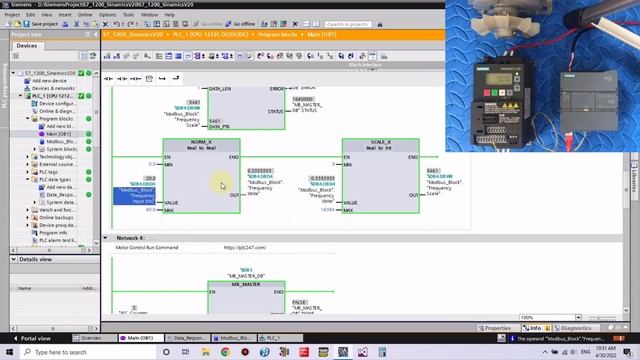The width and height of the screenshot is (640, 360).
Task: Insert a normally closed contact
Action: (122, 78)
